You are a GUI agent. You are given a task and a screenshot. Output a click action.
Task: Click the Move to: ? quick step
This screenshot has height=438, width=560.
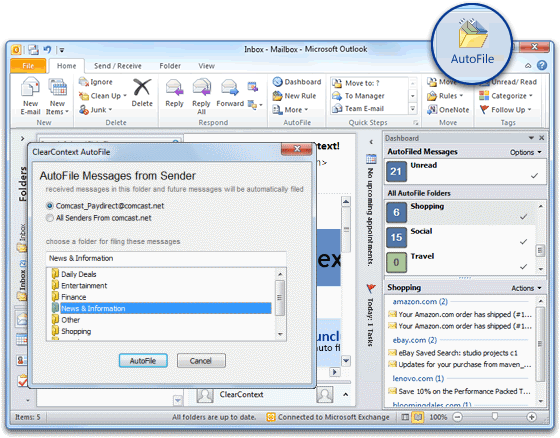point(356,83)
